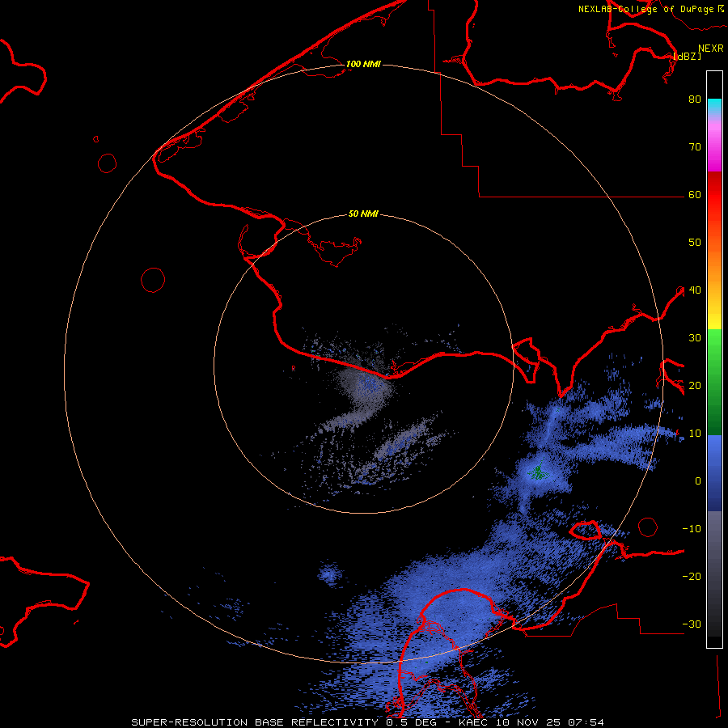Select the 30 value on the dBZ scale

coord(695,338)
